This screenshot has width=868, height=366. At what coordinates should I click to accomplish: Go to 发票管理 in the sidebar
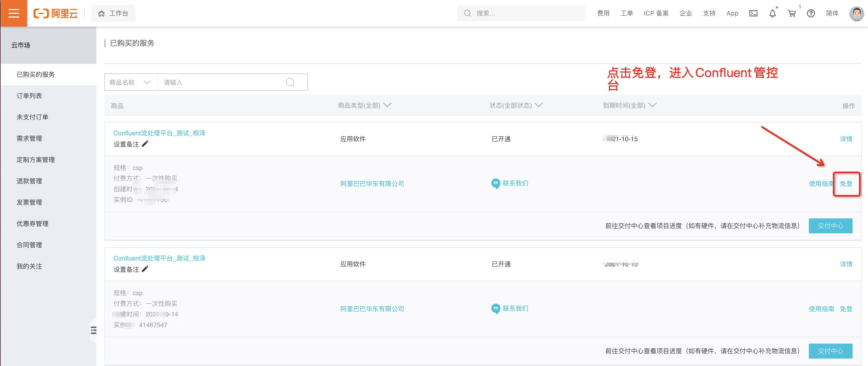tap(29, 202)
